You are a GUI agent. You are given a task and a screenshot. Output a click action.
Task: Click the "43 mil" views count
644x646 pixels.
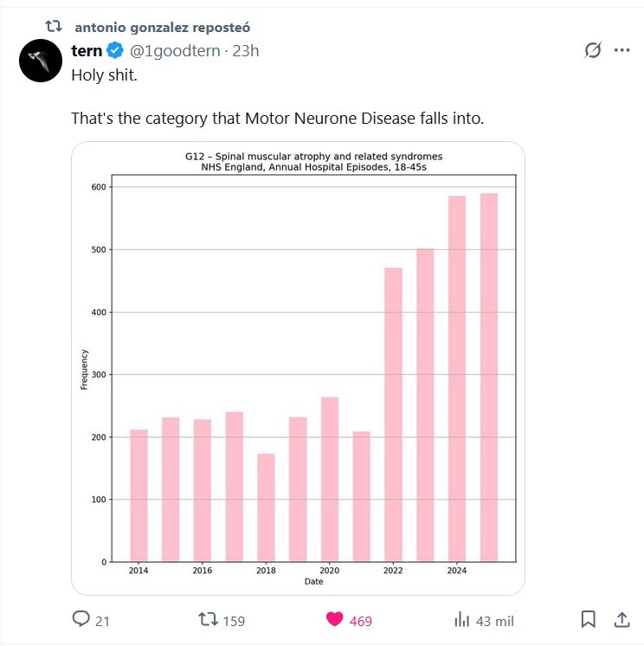click(x=495, y=621)
